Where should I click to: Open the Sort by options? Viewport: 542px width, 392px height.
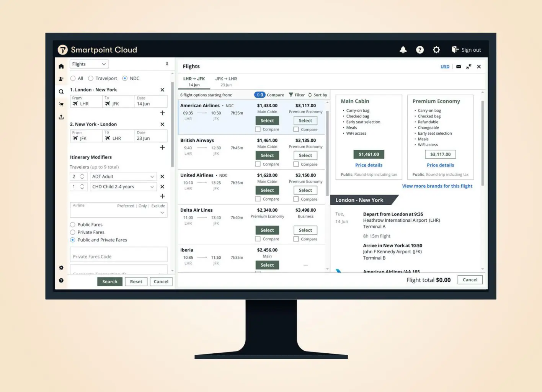[x=318, y=95]
